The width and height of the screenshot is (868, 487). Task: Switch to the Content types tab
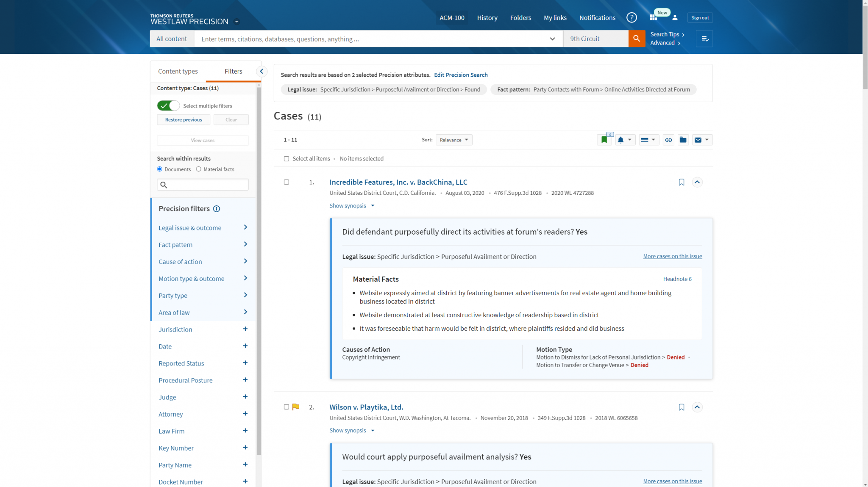click(178, 71)
